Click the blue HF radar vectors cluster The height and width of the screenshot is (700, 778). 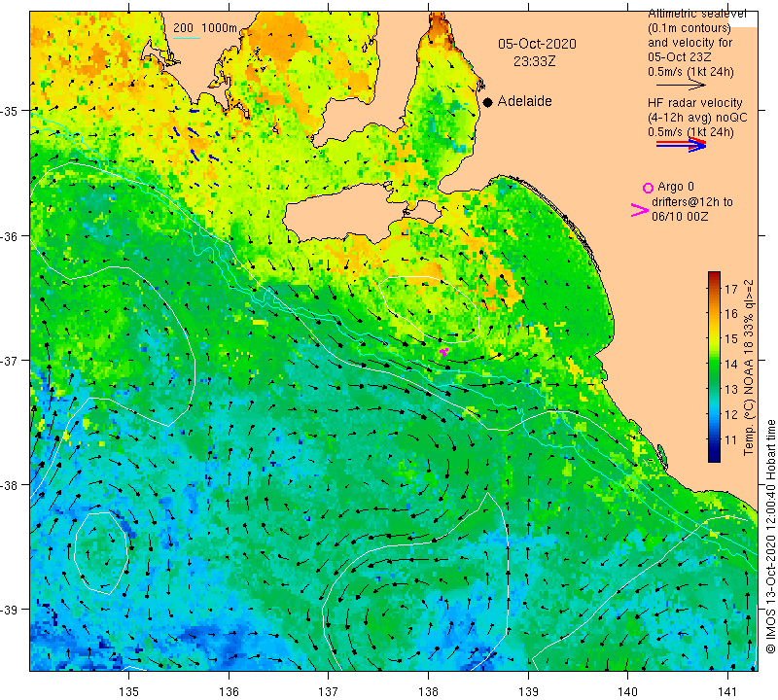197,146
